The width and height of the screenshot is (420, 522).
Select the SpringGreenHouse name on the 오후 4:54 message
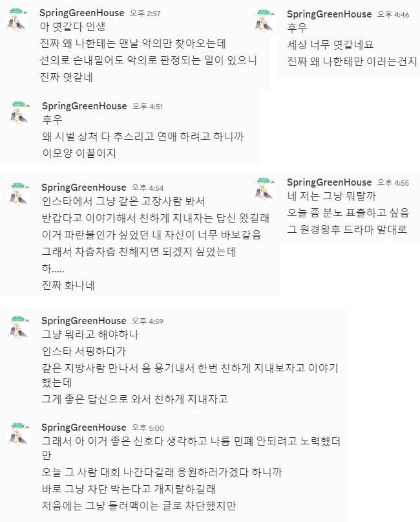(x=84, y=188)
